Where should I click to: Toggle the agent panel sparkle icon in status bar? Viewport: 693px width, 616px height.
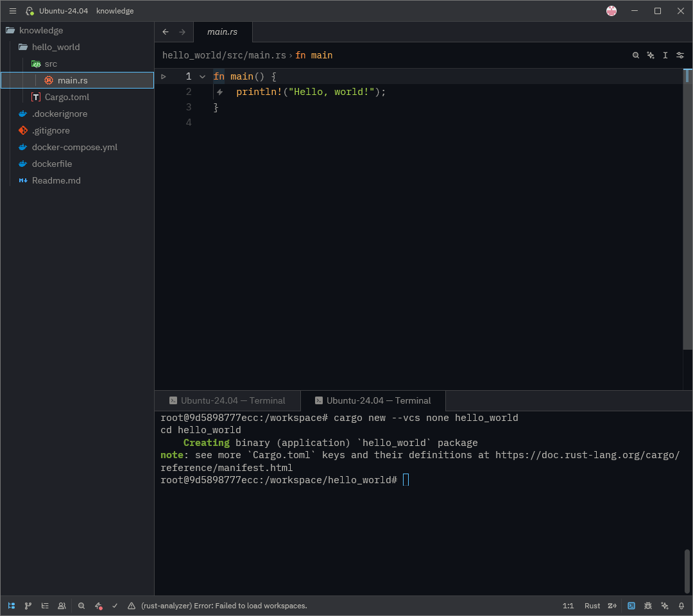click(665, 606)
